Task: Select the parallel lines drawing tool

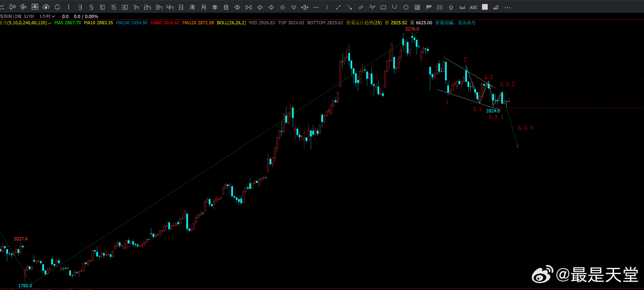Action: click(361, 7)
